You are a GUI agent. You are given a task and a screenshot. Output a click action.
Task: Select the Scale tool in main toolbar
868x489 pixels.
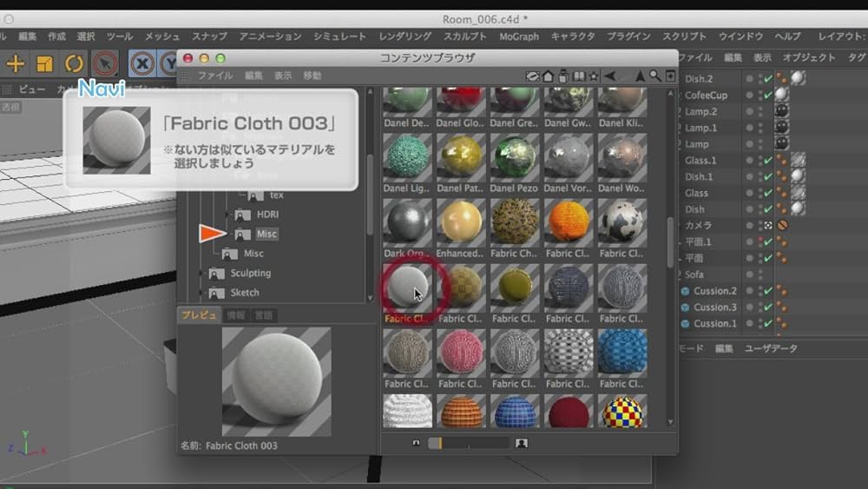[x=44, y=63]
